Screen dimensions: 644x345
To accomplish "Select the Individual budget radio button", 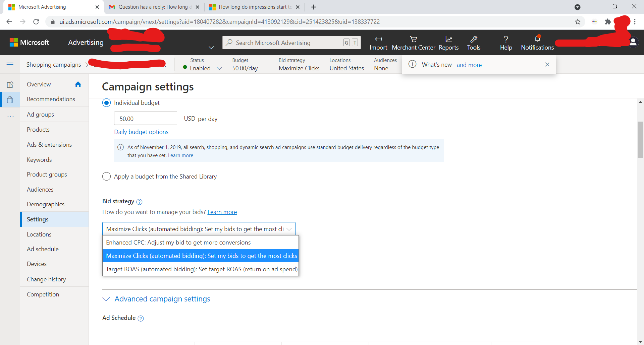I will 106,103.
